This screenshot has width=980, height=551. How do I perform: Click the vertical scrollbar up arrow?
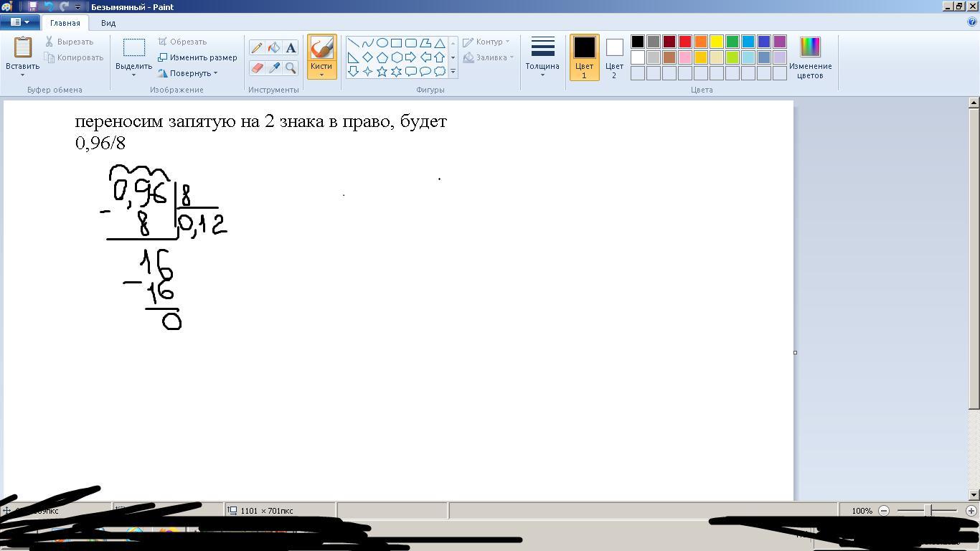point(974,103)
